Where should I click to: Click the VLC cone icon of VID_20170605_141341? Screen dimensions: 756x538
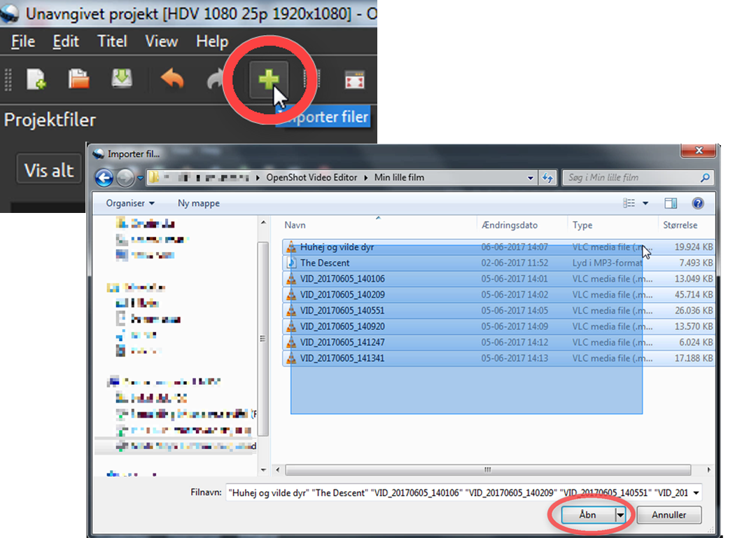click(x=291, y=359)
